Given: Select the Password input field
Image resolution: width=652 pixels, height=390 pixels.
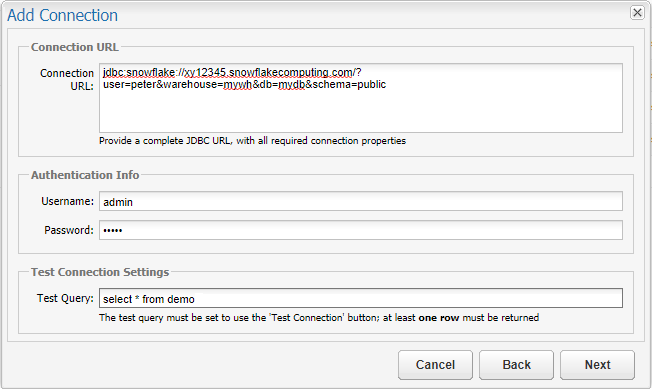Looking at the screenshot, I should click(361, 230).
